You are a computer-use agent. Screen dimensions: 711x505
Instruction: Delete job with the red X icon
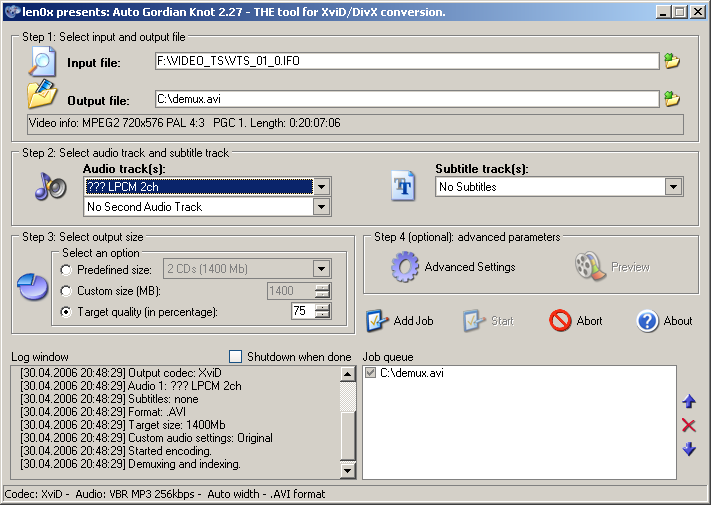pos(688,425)
